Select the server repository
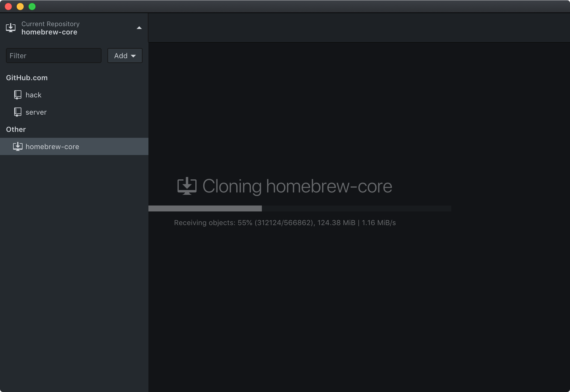The height and width of the screenshot is (392, 570). (36, 112)
